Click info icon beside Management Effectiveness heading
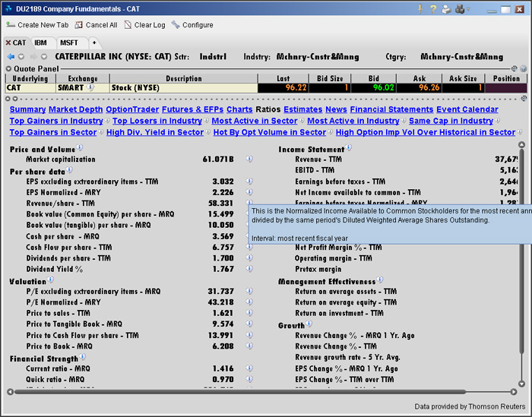The width and height of the screenshot is (532, 417). (x=380, y=280)
